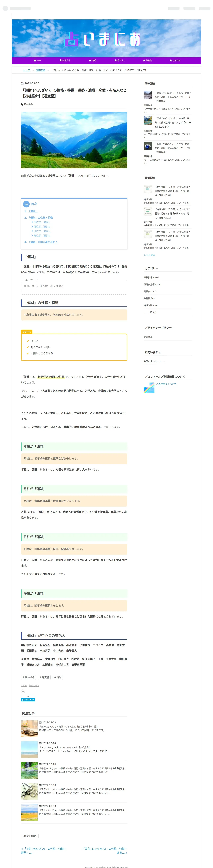Select 宿曜占星術 (31) category
213x868 pixels.
152,284
